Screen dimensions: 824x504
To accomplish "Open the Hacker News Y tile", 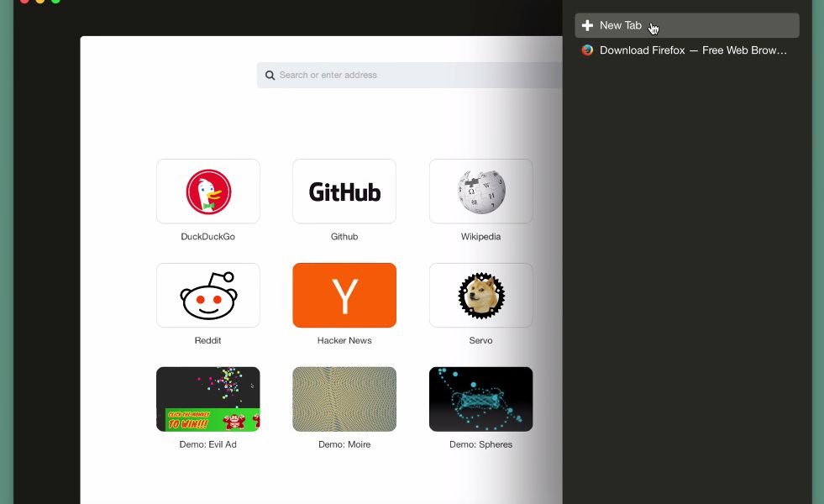I will [x=344, y=296].
